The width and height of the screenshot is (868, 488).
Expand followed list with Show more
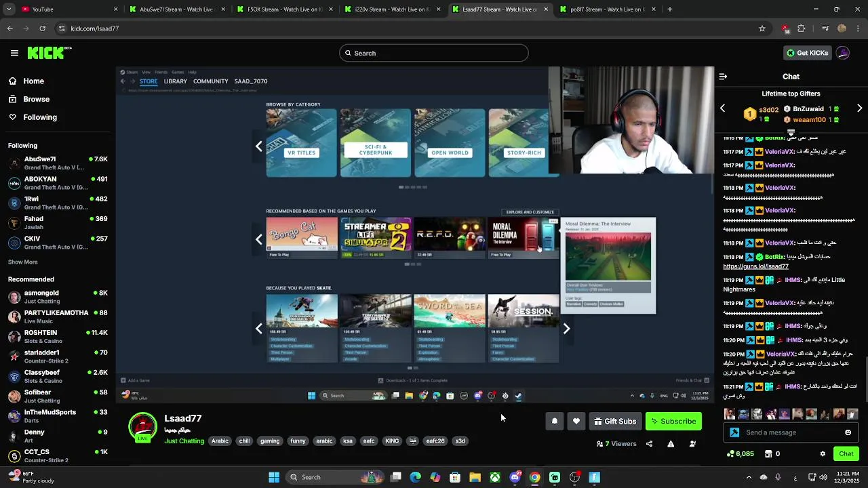coord(23,262)
